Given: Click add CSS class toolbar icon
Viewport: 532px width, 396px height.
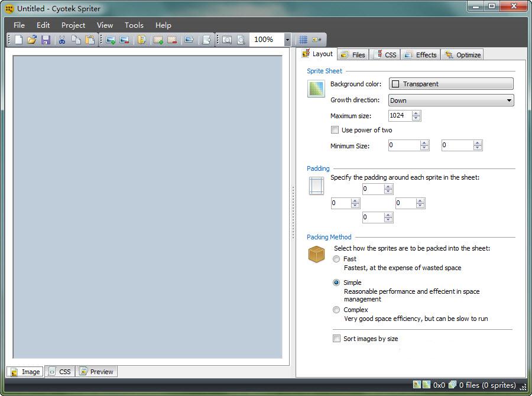Looking at the screenshot, I should pyautogui.click(x=158, y=40).
